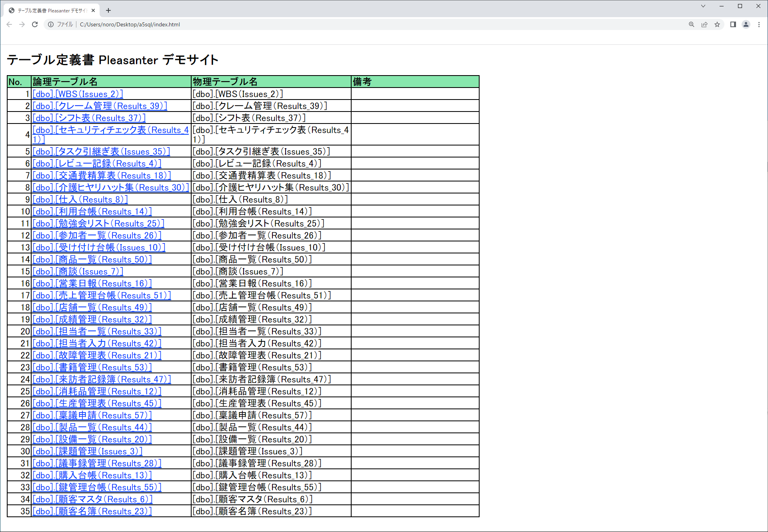Expand the tab search chevron
Viewport: 768px width, 532px height.
click(703, 6)
